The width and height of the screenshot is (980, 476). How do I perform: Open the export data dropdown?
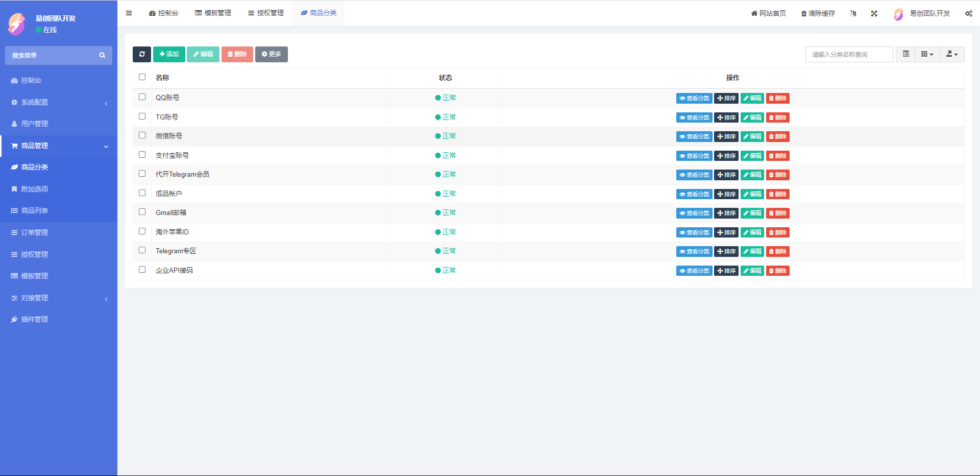coord(951,54)
